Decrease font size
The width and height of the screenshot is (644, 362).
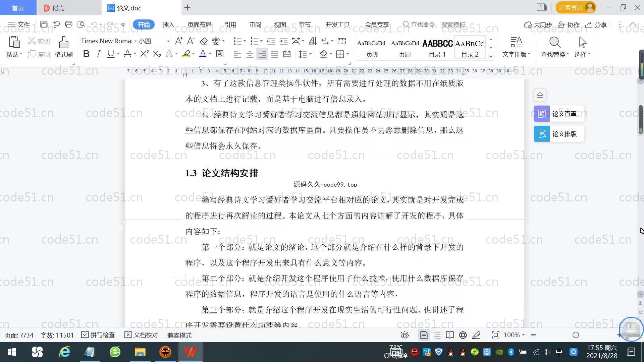coord(191,41)
